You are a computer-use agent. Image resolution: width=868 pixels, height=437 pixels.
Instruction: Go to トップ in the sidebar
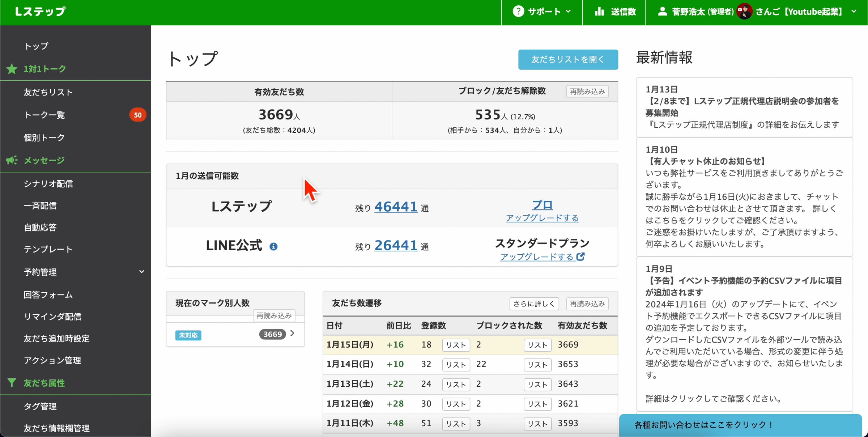point(36,46)
